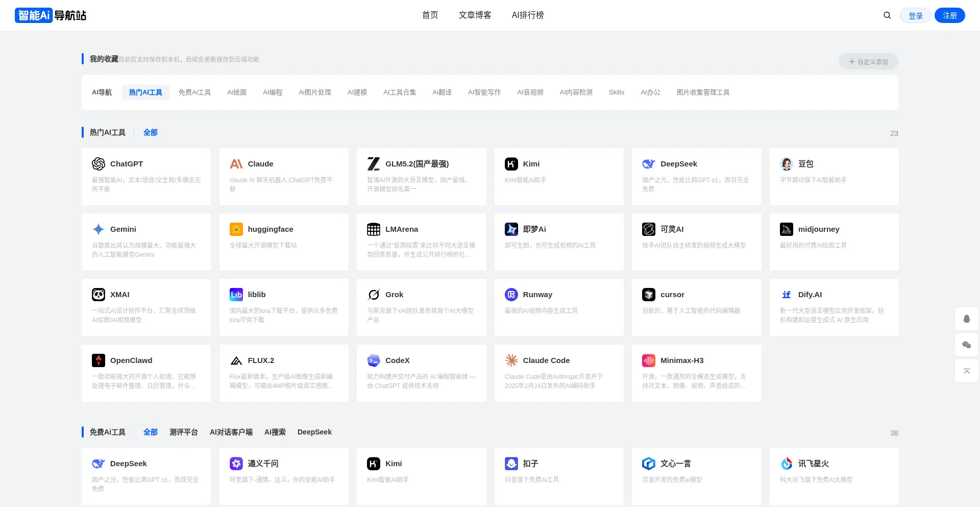
Task: Open 文章博客 in top navigation
Action: click(475, 15)
